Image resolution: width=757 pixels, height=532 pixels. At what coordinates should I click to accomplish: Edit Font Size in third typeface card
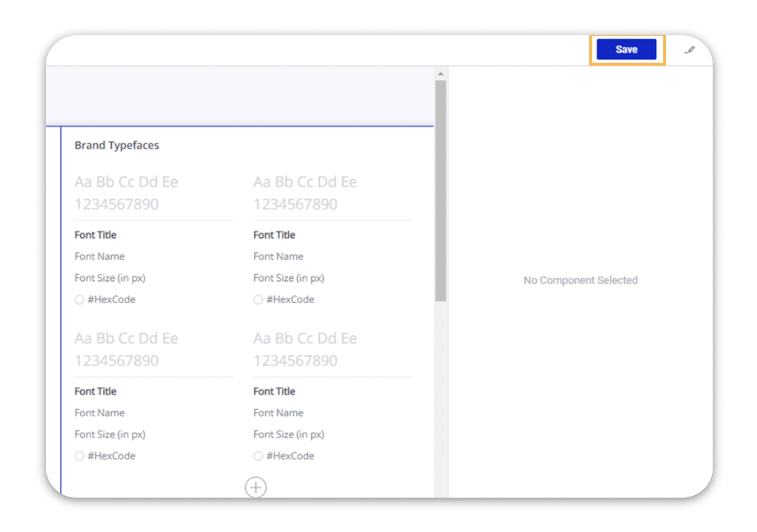click(x=110, y=434)
